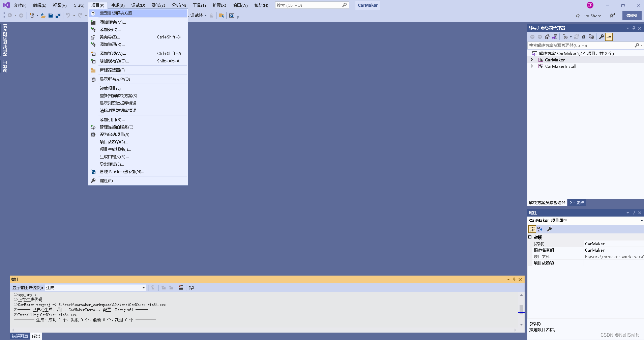Close the Output panel
Screen dimensions: 644x340
(x=520, y=279)
